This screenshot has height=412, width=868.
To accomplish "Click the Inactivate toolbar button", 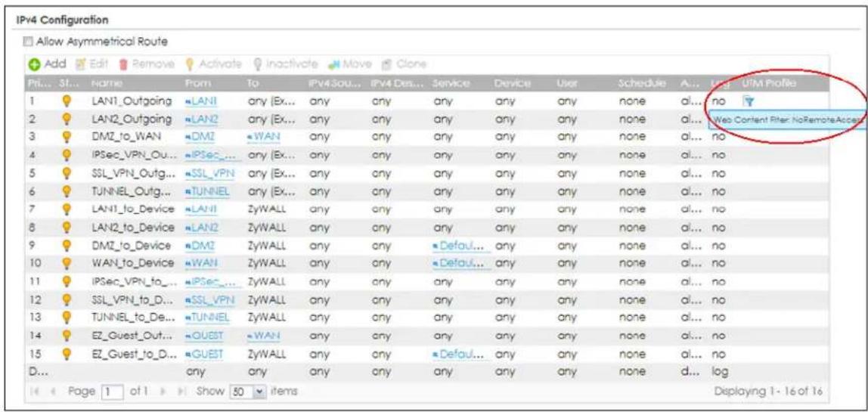I will (286, 64).
